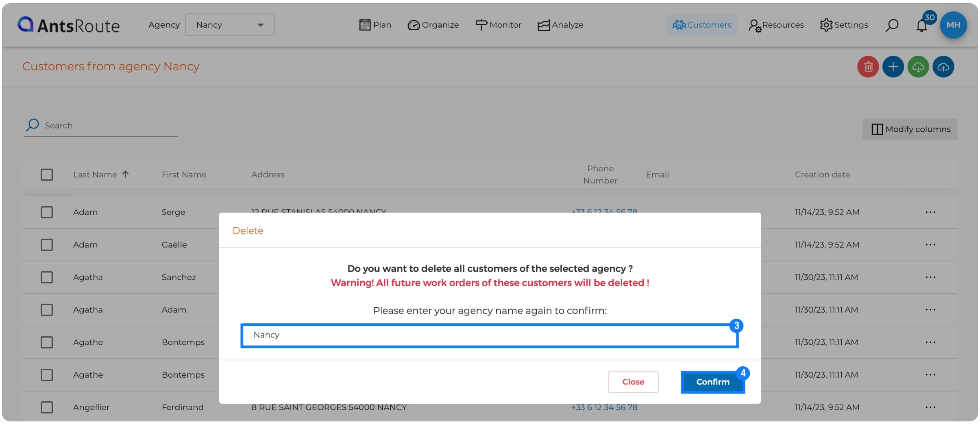
Task: Sort by Last Name column arrow
Action: 125,174
